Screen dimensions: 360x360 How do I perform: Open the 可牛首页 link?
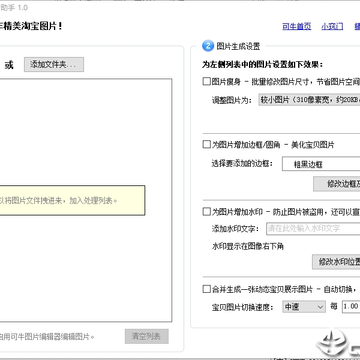point(297,26)
